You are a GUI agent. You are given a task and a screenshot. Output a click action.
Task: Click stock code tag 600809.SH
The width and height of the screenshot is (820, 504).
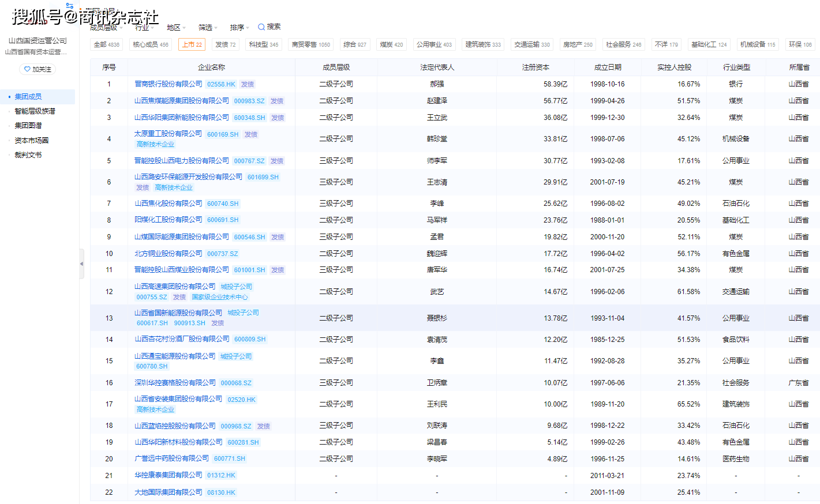pos(250,339)
